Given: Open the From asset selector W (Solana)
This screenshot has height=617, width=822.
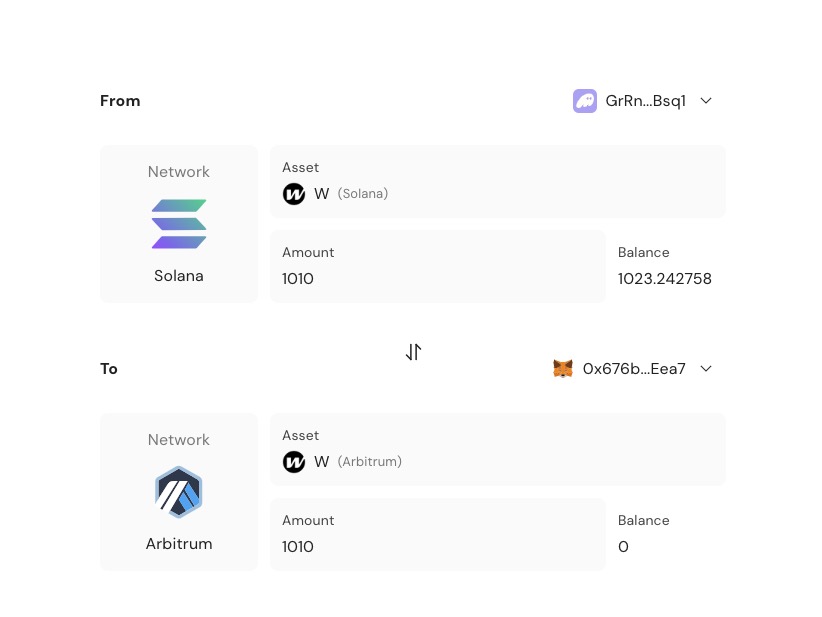Looking at the screenshot, I should [x=498, y=182].
